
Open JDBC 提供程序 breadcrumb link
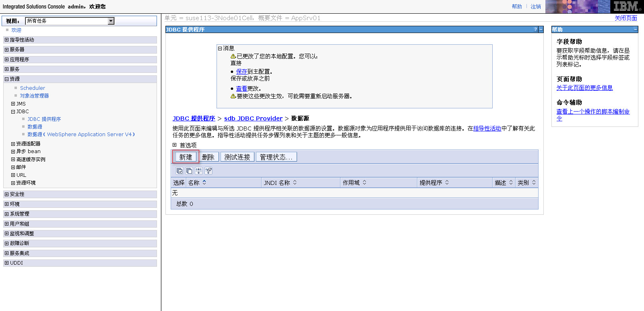pyautogui.click(x=194, y=118)
